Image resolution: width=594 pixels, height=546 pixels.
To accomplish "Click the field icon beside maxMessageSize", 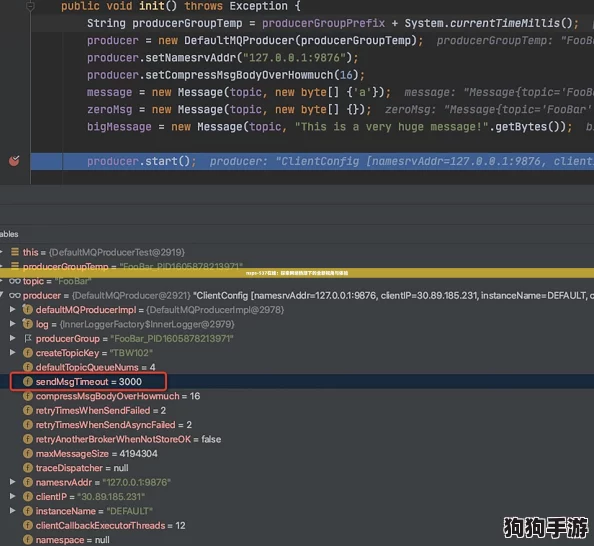I will tap(28, 454).
